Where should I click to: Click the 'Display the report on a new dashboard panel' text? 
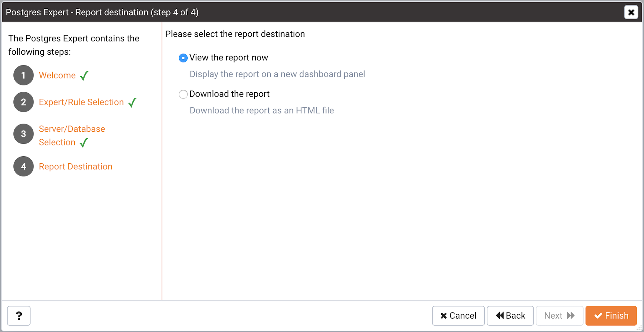[x=277, y=74]
